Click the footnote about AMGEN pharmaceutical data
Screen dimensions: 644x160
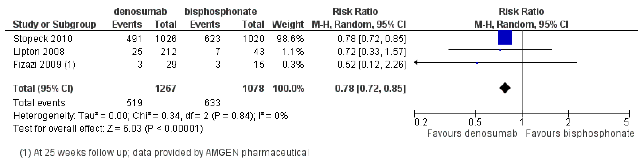[164, 152]
